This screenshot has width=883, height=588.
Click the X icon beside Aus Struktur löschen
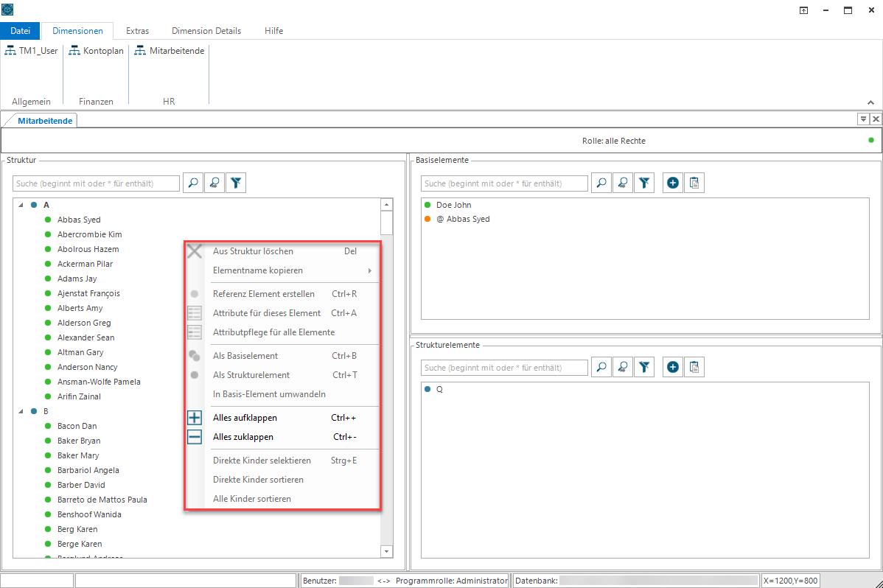195,251
